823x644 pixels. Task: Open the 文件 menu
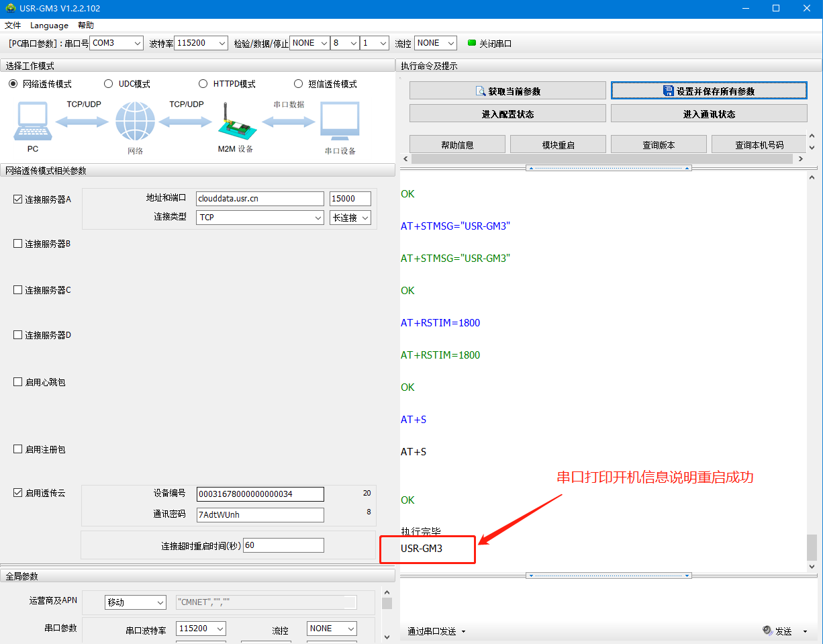coord(13,26)
